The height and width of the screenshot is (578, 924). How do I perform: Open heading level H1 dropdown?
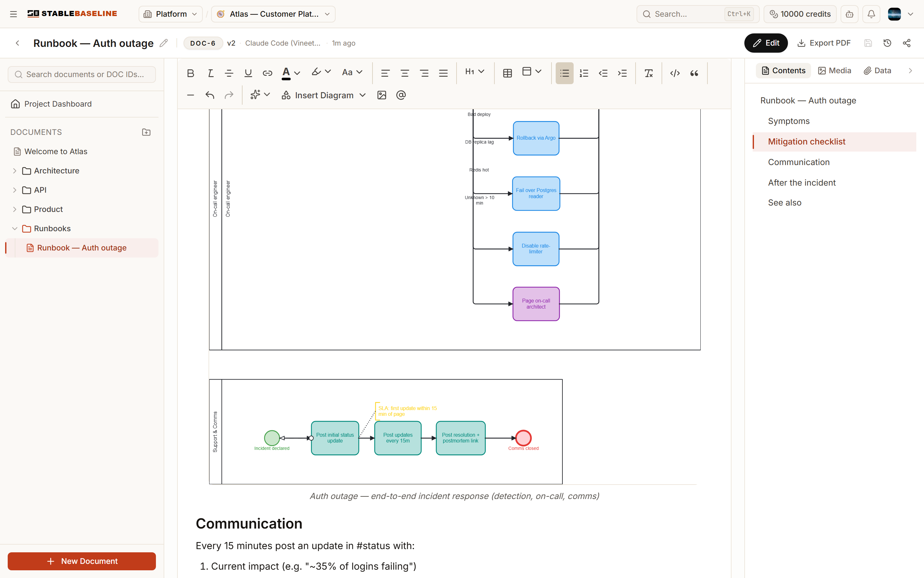(475, 72)
